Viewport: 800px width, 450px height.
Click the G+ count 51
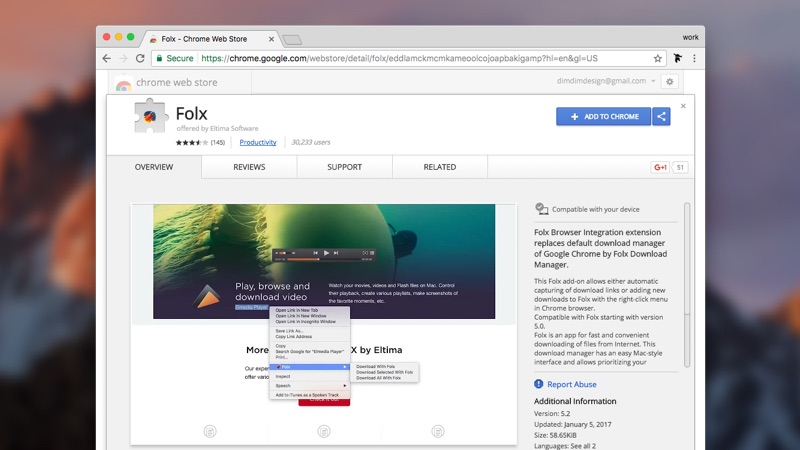coord(680,167)
